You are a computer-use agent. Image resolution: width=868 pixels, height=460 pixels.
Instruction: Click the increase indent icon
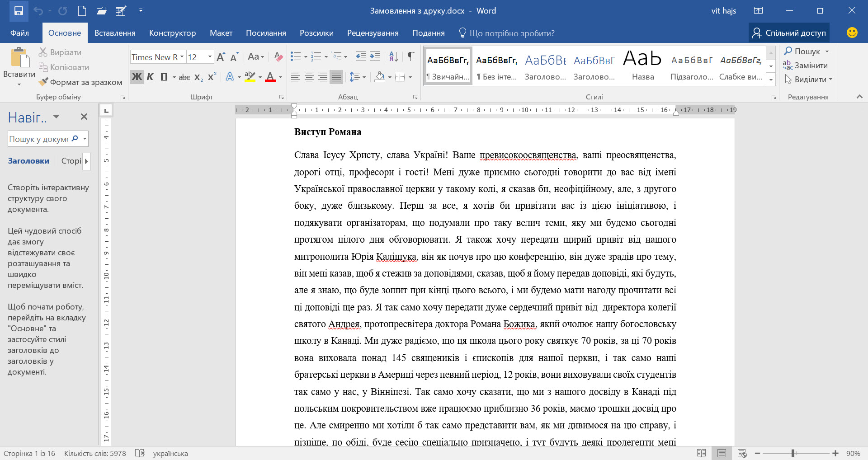coord(375,56)
